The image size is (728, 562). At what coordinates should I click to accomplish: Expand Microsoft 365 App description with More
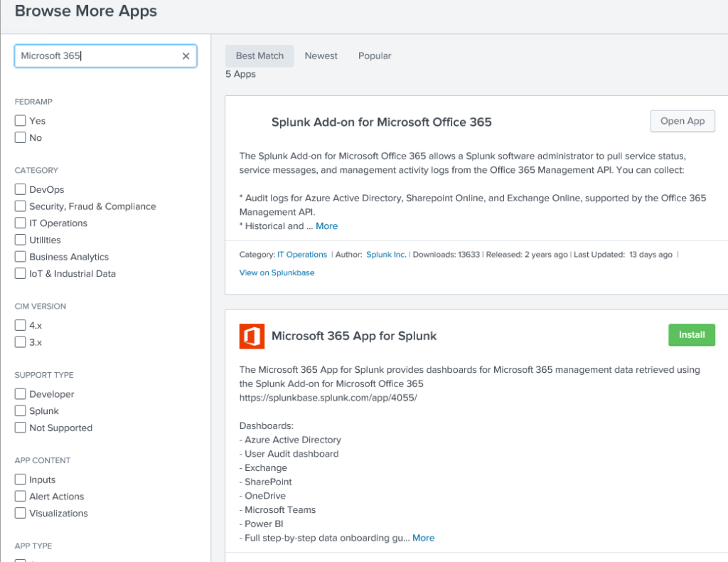coord(424,538)
